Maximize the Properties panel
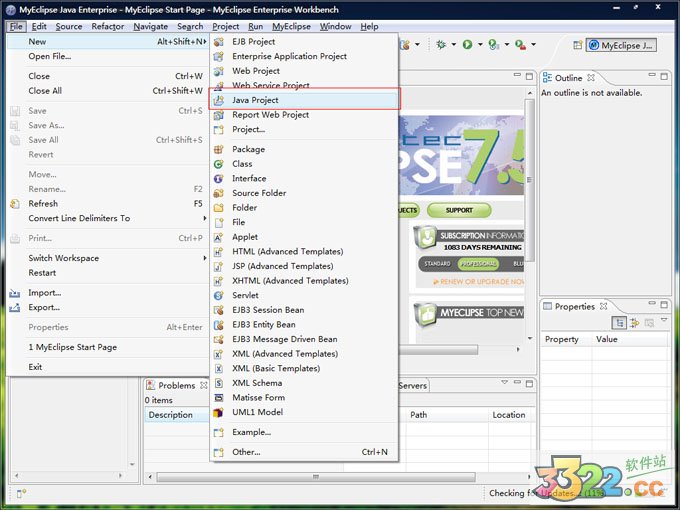 click(x=664, y=304)
